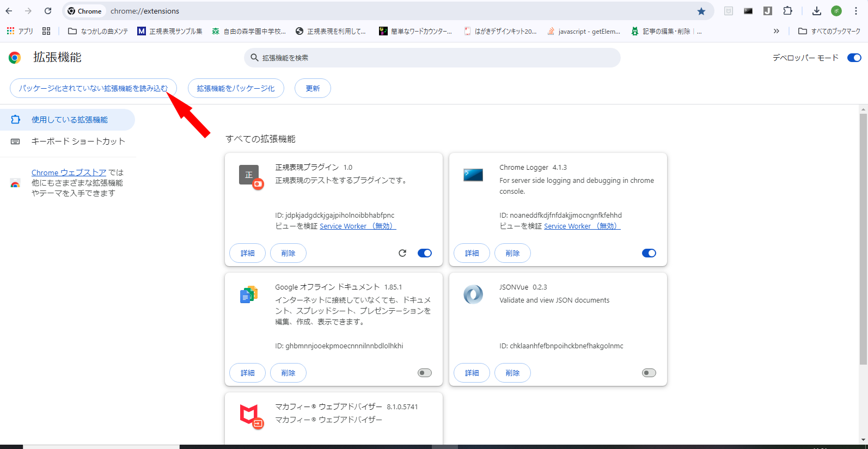Disable the Chrome Logger toggle
The image size is (868, 449).
[649, 253]
